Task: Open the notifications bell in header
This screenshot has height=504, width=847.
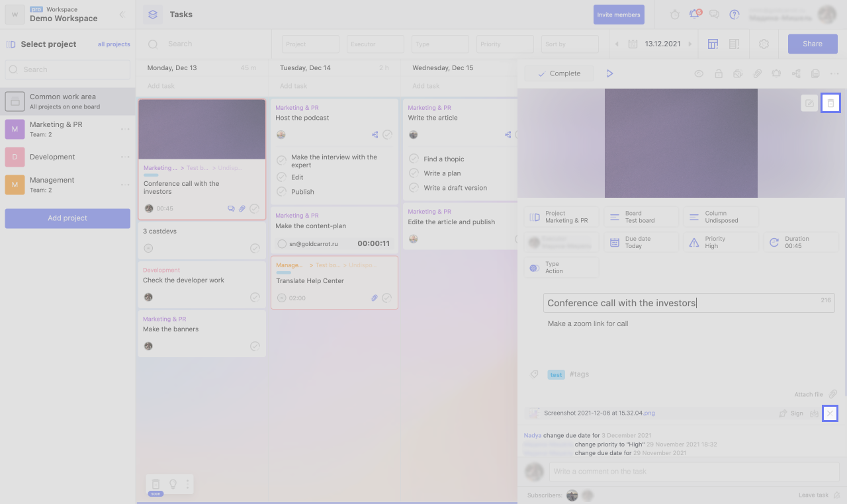Action: 694,15
